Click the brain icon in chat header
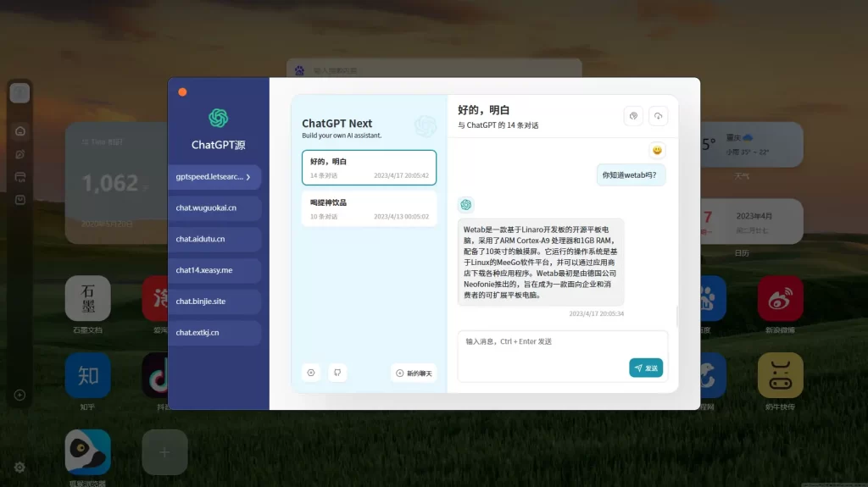868x487 pixels. click(x=633, y=117)
